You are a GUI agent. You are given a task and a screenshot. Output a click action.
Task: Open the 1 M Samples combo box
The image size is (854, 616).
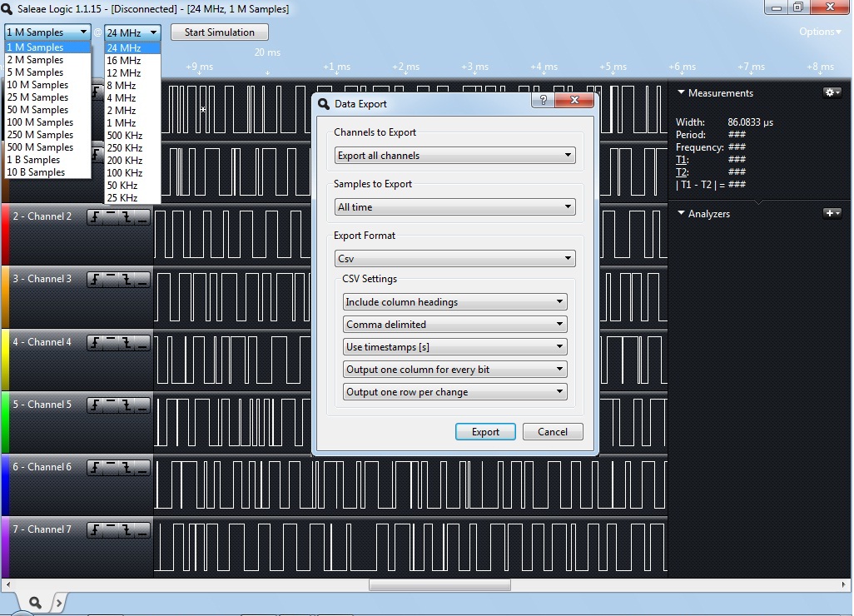click(47, 32)
